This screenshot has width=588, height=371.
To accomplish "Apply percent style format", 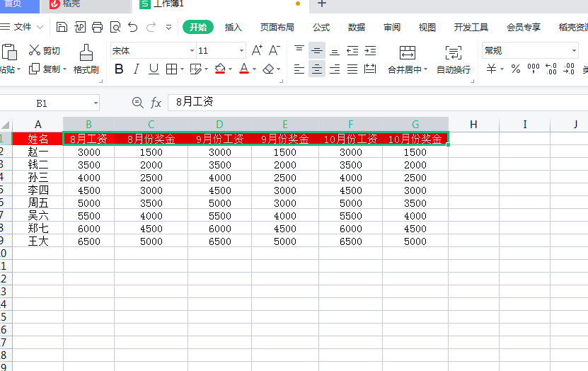I will 516,69.
